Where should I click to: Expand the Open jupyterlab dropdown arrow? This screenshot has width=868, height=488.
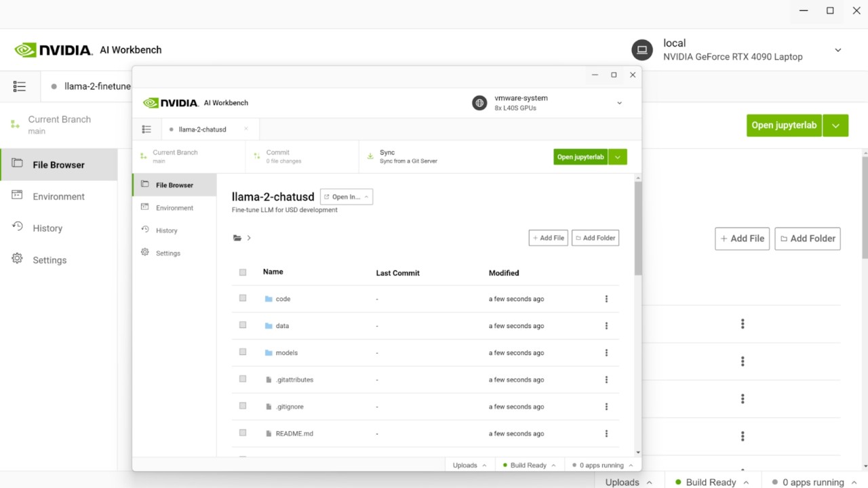point(617,157)
